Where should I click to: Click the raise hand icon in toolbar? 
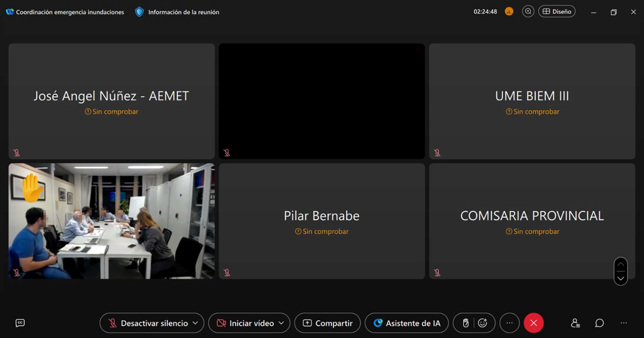point(466,323)
